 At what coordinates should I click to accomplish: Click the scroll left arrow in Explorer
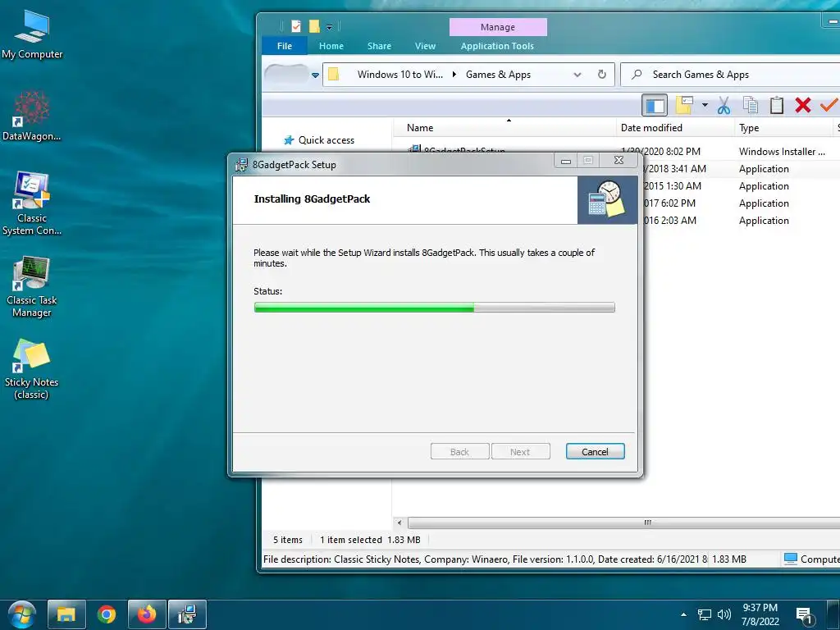[399, 523]
